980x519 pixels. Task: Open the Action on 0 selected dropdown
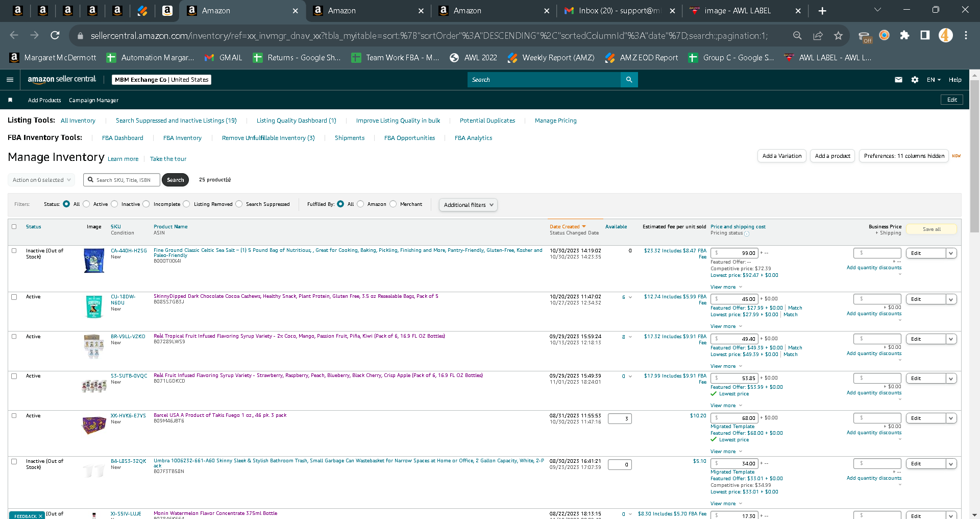pyautogui.click(x=41, y=180)
